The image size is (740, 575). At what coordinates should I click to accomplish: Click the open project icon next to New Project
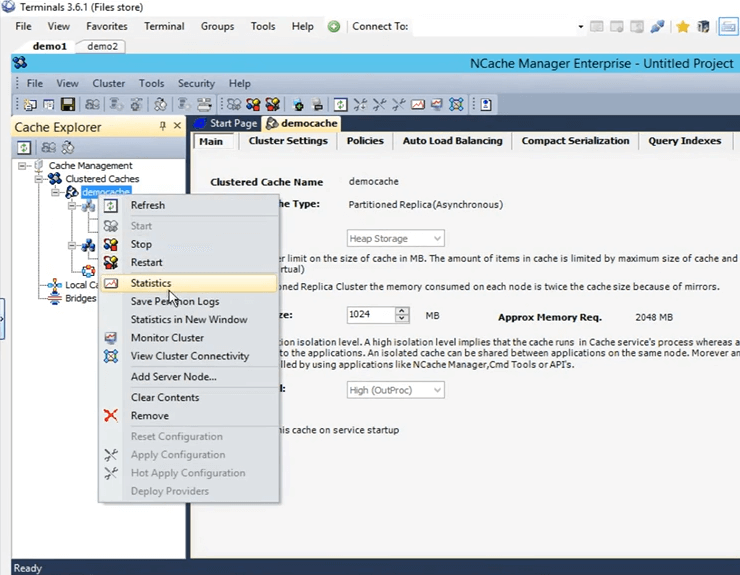[49, 104]
